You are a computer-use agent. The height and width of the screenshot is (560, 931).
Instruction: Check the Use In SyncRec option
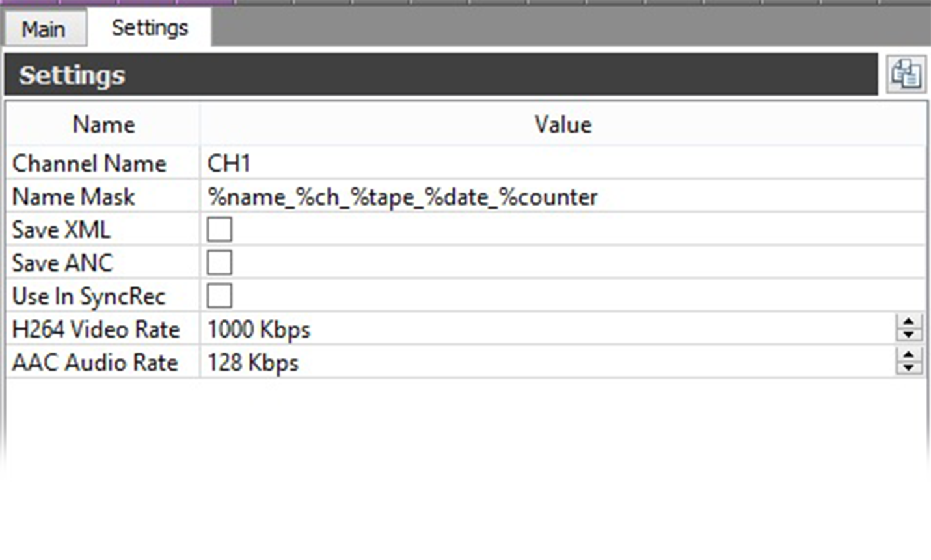click(x=219, y=295)
